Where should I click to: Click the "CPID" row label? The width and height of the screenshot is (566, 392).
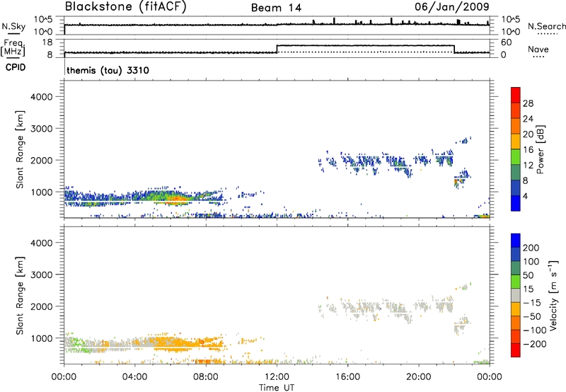click(x=16, y=67)
